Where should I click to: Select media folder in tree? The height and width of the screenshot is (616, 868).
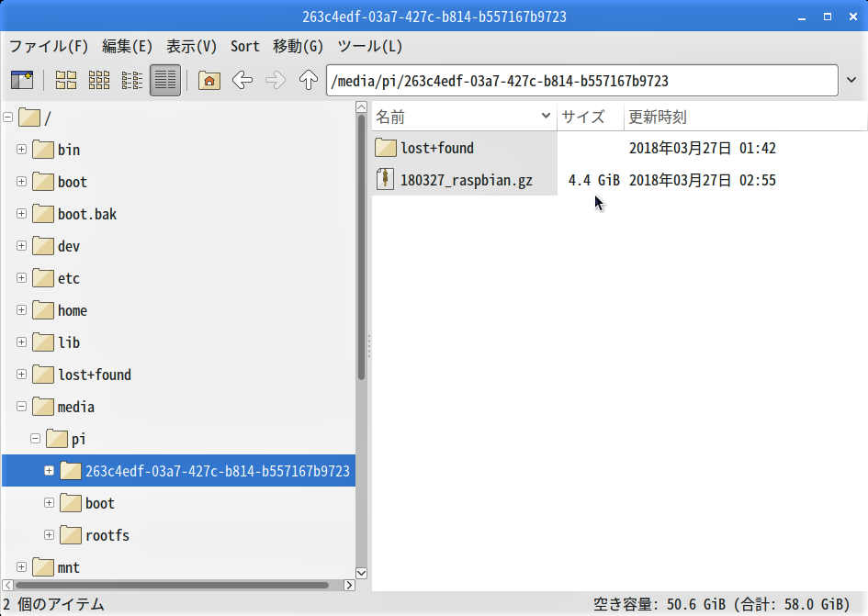pyautogui.click(x=63, y=407)
